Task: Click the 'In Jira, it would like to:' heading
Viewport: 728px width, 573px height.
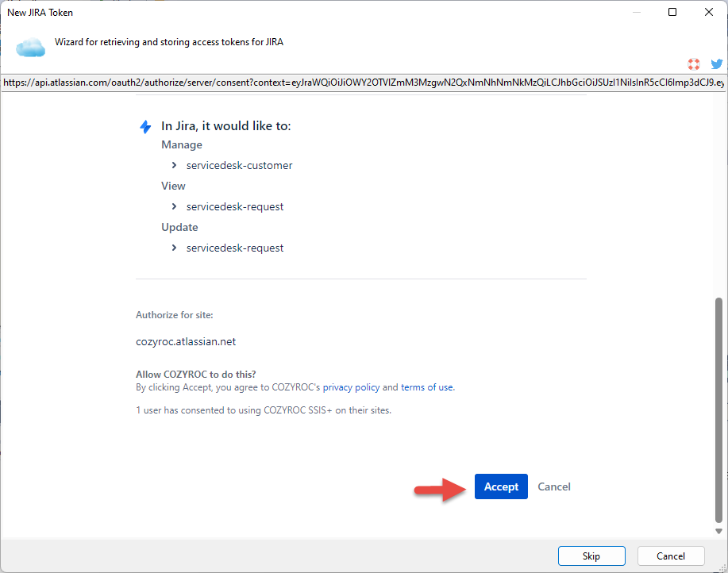Action: pos(226,126)
